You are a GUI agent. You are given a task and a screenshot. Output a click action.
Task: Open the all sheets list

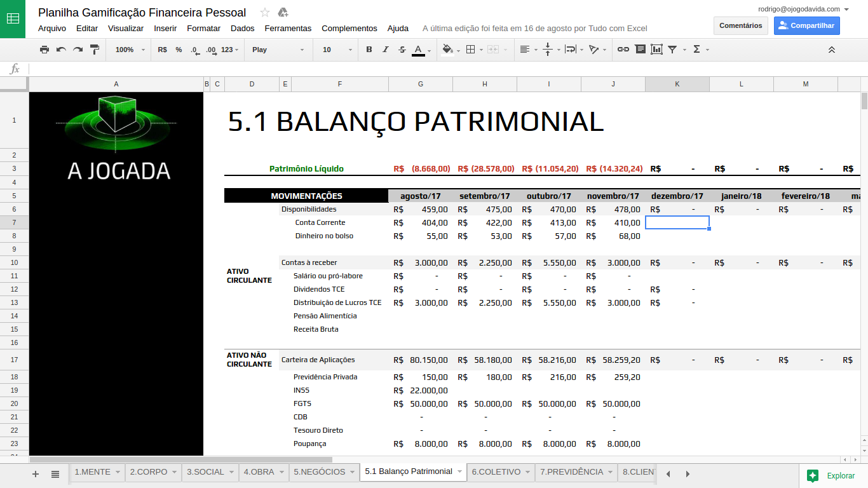[55, 473]
